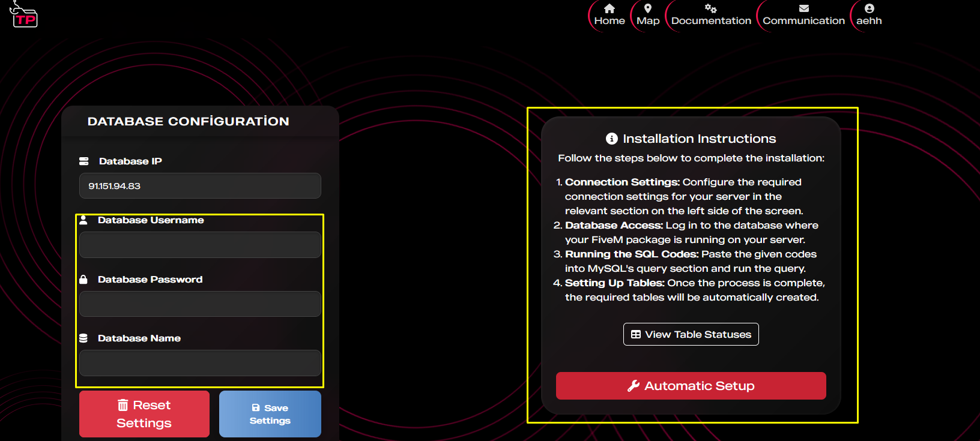
Task: Start the Automatic Setup
Action: (x=691, y=386)
